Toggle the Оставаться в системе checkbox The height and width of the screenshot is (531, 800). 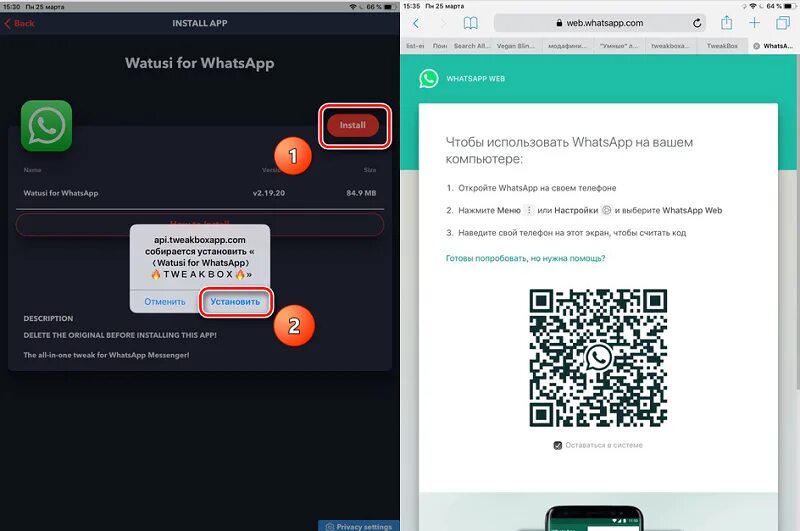pos(558,445)
